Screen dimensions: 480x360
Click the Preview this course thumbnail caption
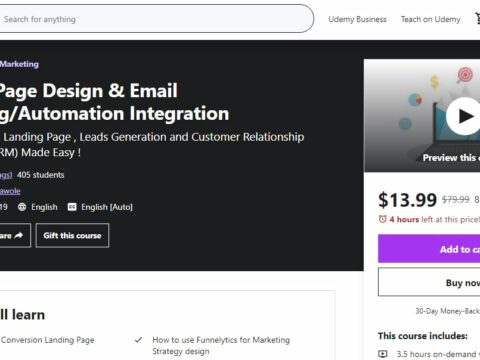[451, 158]
